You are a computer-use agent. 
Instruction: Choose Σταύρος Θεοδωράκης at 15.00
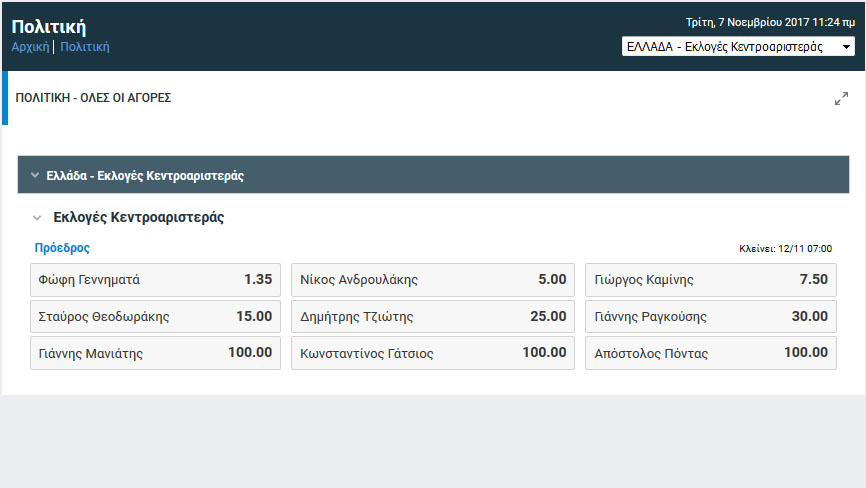click(x=155, y=316)
